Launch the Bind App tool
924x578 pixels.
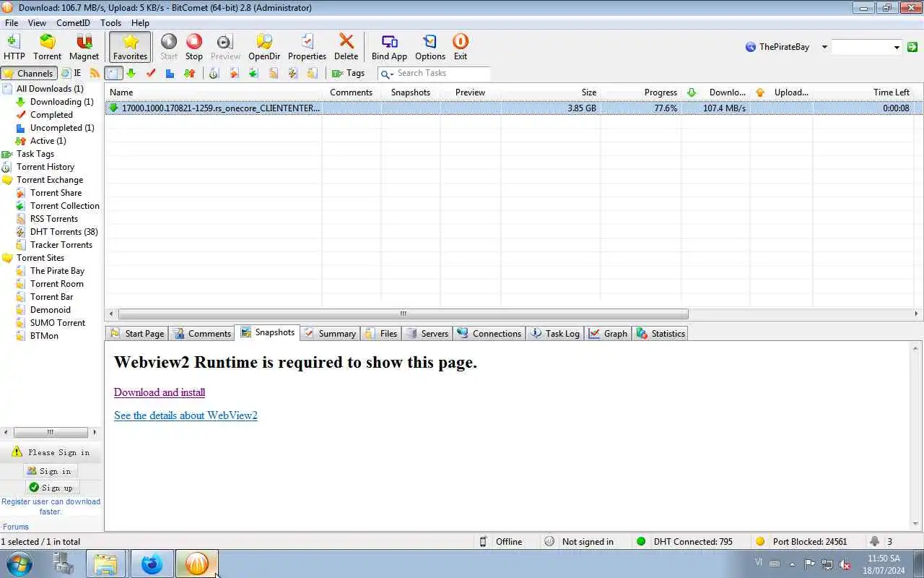pyautogui.click(x=389, y=47)
